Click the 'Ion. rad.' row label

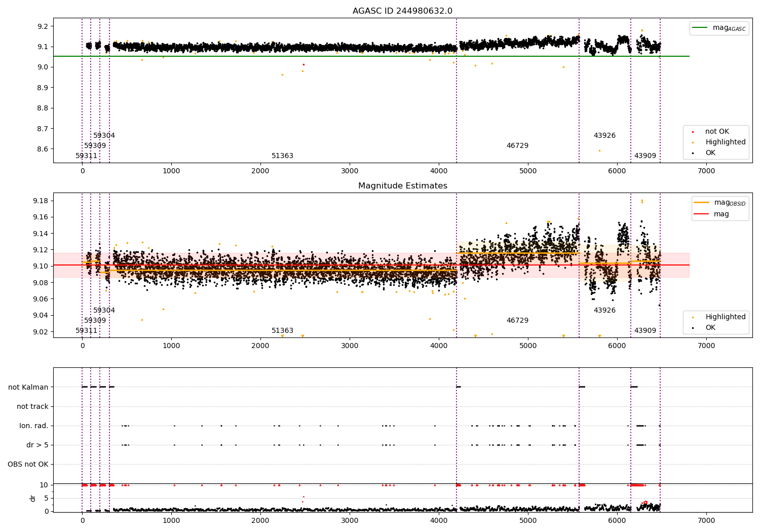(34, 426)
